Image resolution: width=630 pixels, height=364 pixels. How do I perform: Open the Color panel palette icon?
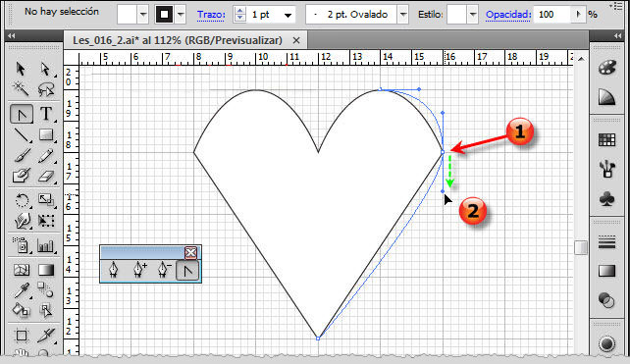[606, 68]
